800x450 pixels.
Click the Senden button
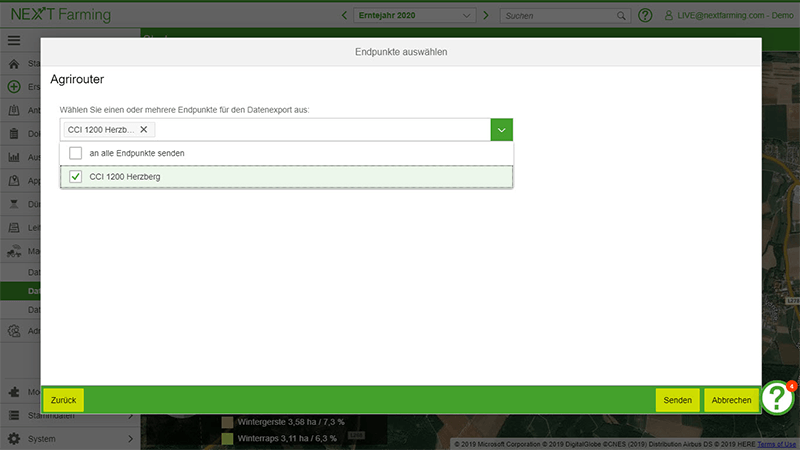tap(678, 400)
